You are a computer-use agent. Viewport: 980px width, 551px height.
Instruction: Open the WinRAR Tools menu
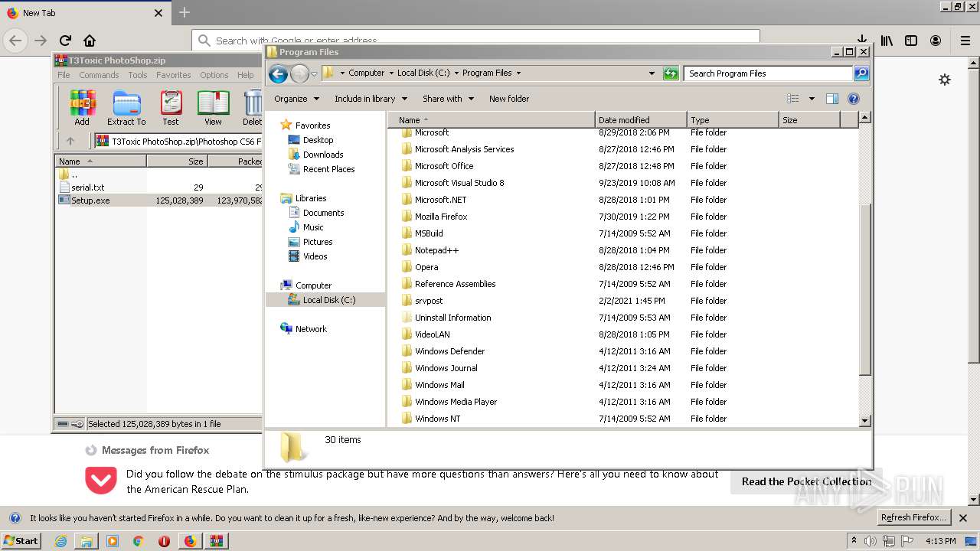[138, 75]
